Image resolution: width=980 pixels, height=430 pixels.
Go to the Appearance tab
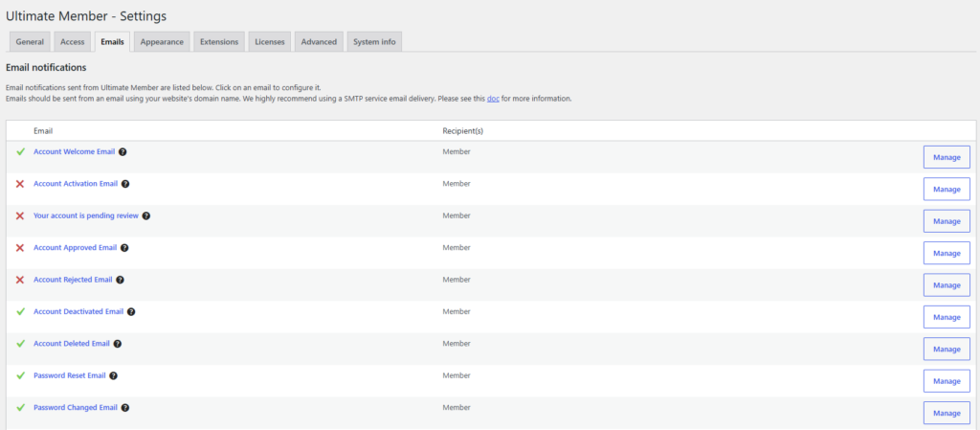[x=162, y=42]
